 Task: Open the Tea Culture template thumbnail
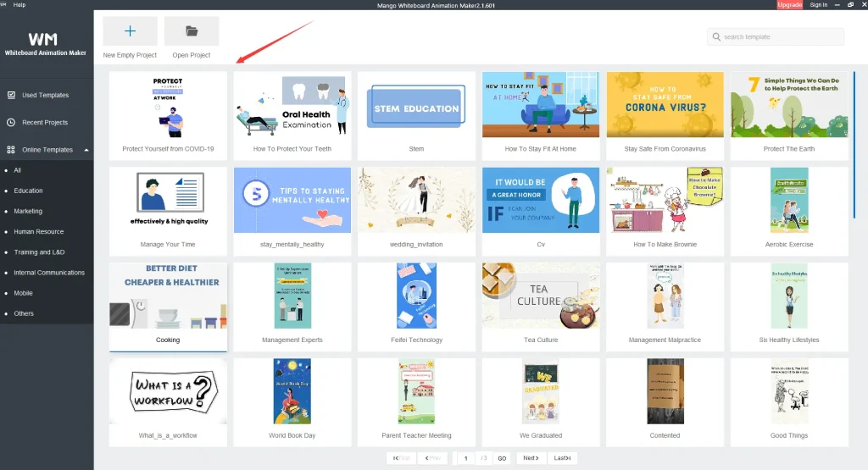[x=541, y=296]
